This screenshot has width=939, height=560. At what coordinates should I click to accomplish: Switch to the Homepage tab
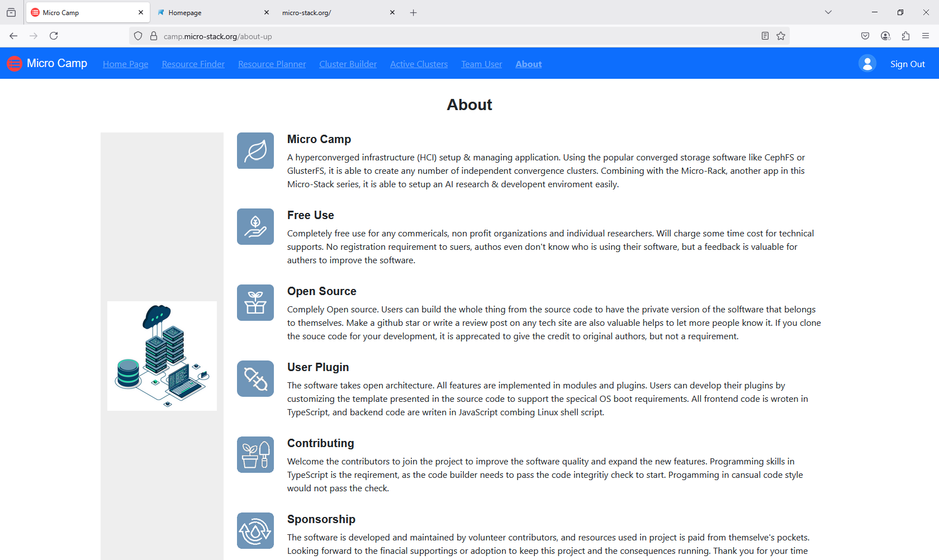click(212, 12)
